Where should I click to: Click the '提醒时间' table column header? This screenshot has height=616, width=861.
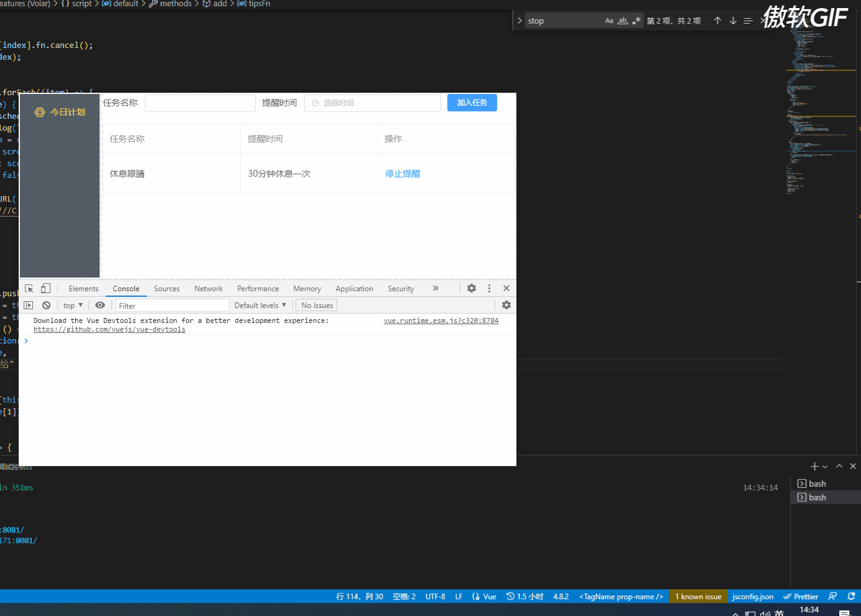[309, 139]
